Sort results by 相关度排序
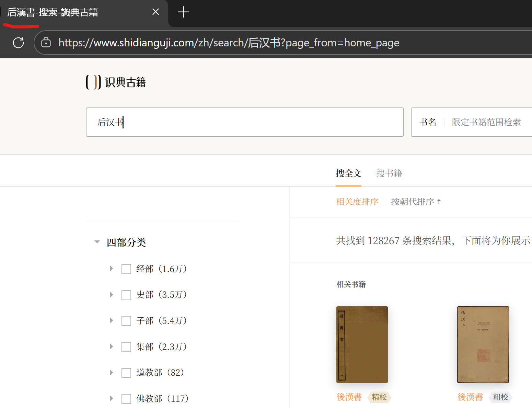 pos(357,202)
